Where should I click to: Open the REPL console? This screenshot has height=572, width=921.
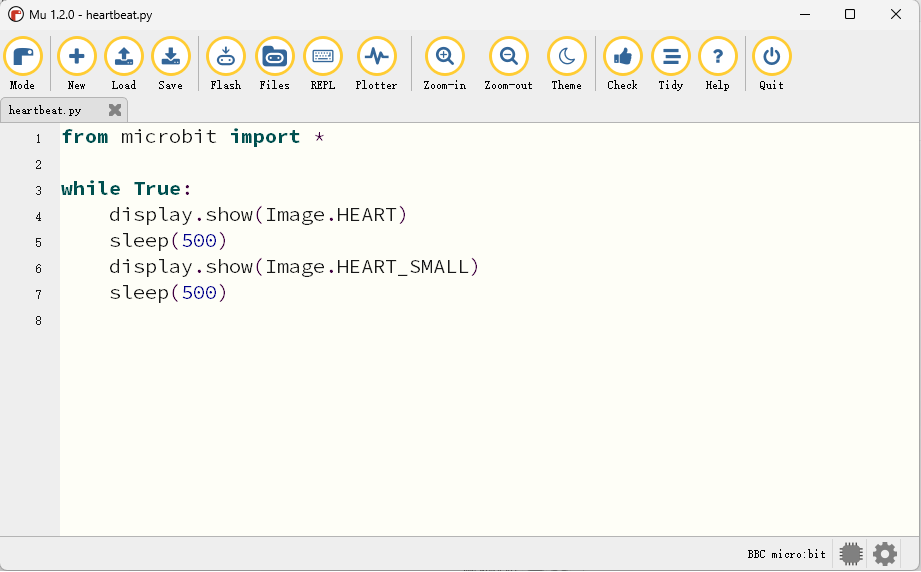click(322, 63)
